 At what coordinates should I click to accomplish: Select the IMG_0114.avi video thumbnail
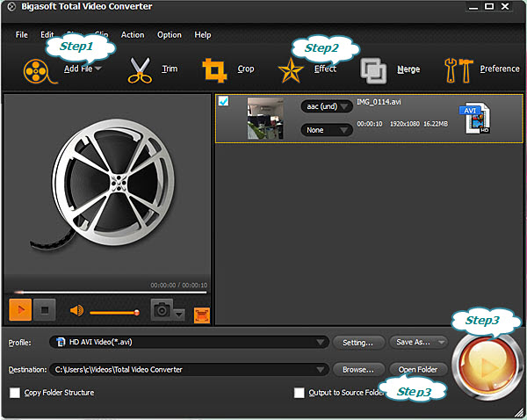pos(265,118)
